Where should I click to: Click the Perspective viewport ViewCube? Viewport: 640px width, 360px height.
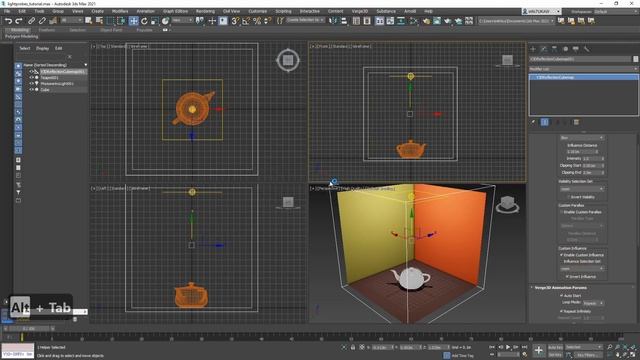[507, 204]
